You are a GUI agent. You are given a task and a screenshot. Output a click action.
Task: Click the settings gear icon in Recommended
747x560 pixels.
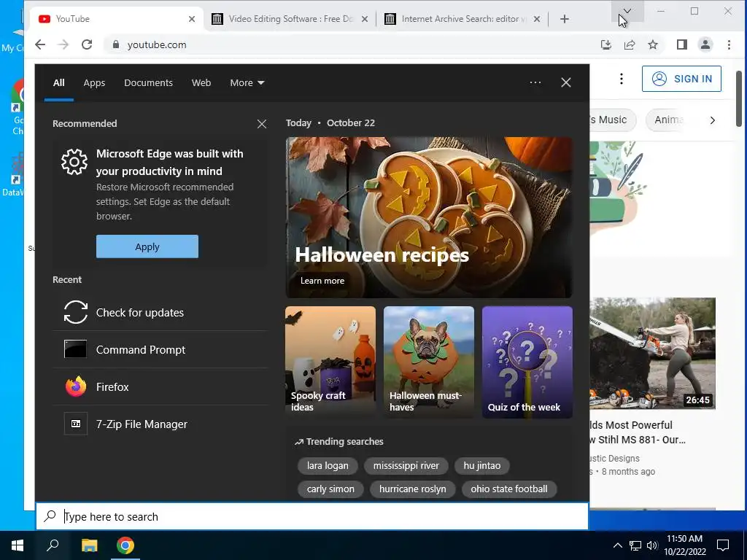pyautogui.click(x=74, y=162)
